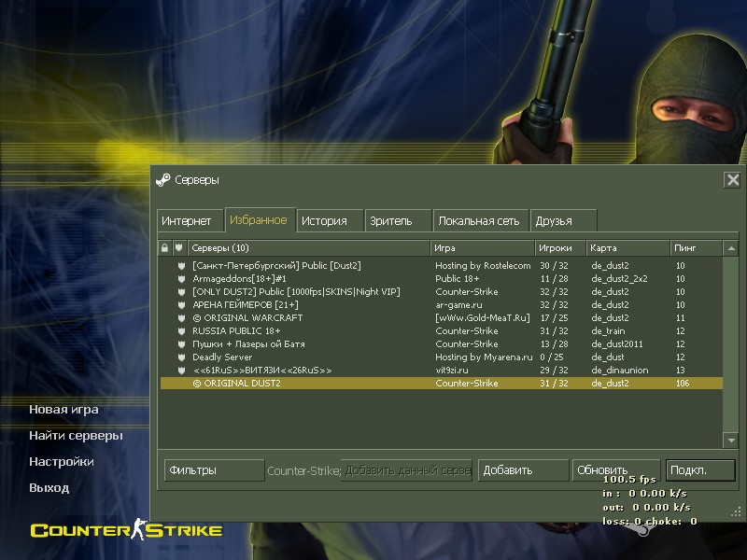
Task: Click the scroll down arrow of the server list
Action: (x=731, y=441)
